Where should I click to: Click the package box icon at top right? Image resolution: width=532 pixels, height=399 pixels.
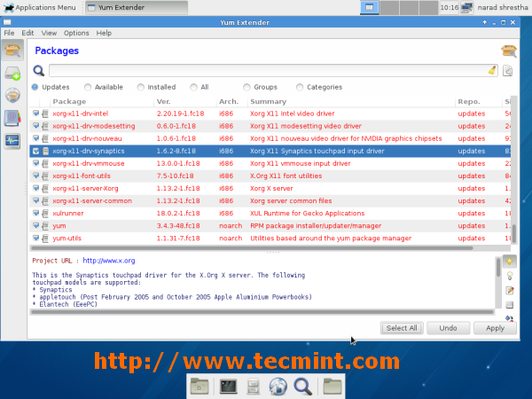click(509, 51)
